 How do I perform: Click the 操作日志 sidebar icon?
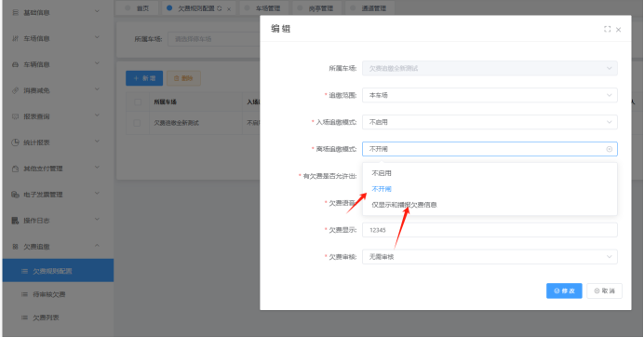pyautogui.click(x=15, y=221)
